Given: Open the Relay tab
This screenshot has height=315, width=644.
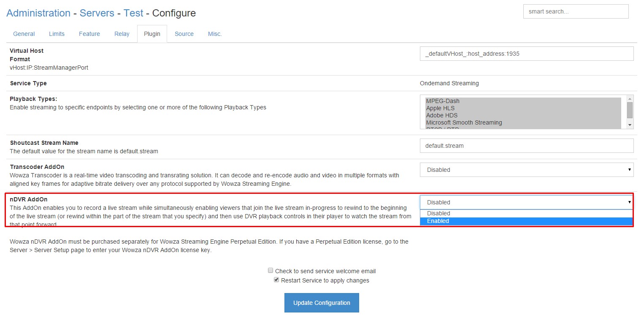Looking at the screenshot, I should pyautogui.click(x=122, y=34).
